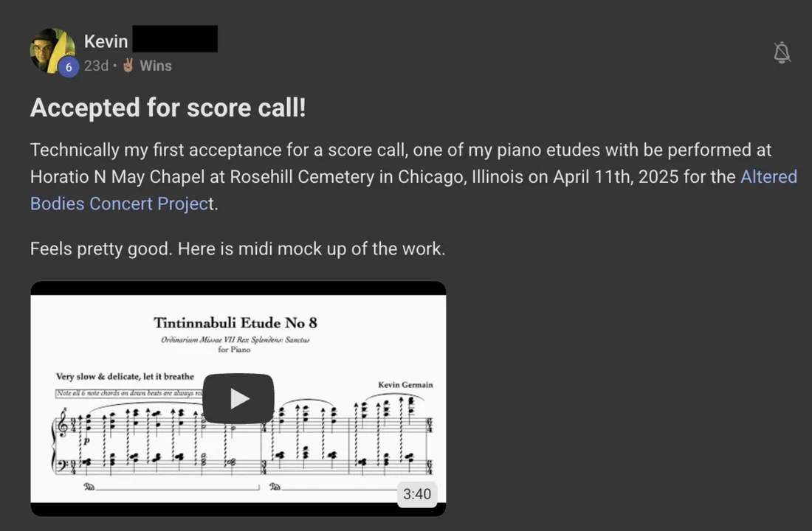Click the Very slow & delicate marking
Image resolution: width=812 pixels, height=531 pixels.
pos(125,376)
